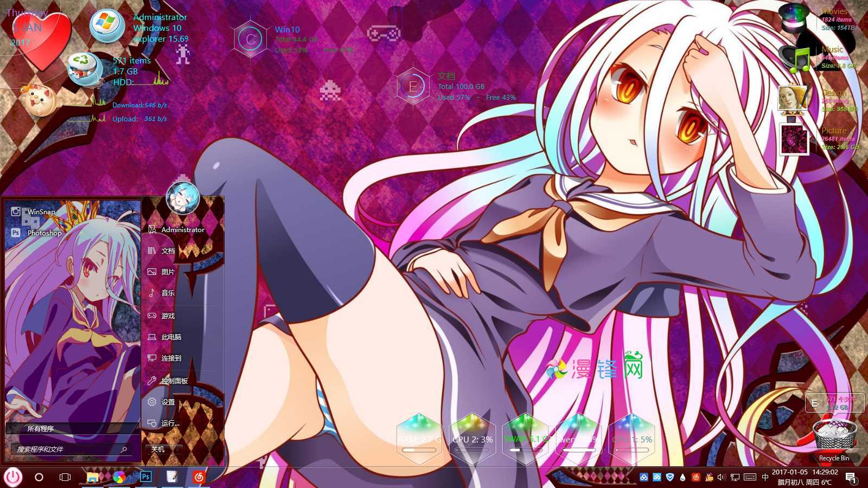
Task: Open File Explorer from the taskbar
Action: 93,477
